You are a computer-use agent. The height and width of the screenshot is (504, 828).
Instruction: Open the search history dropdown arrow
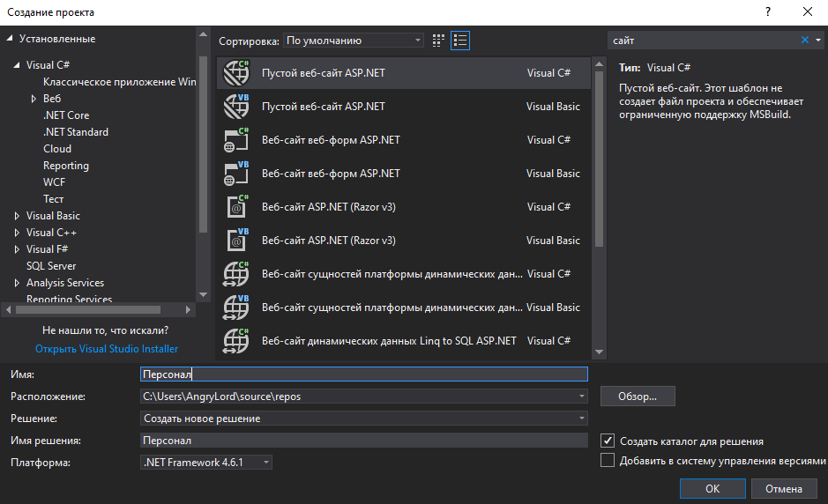[818, 41]
